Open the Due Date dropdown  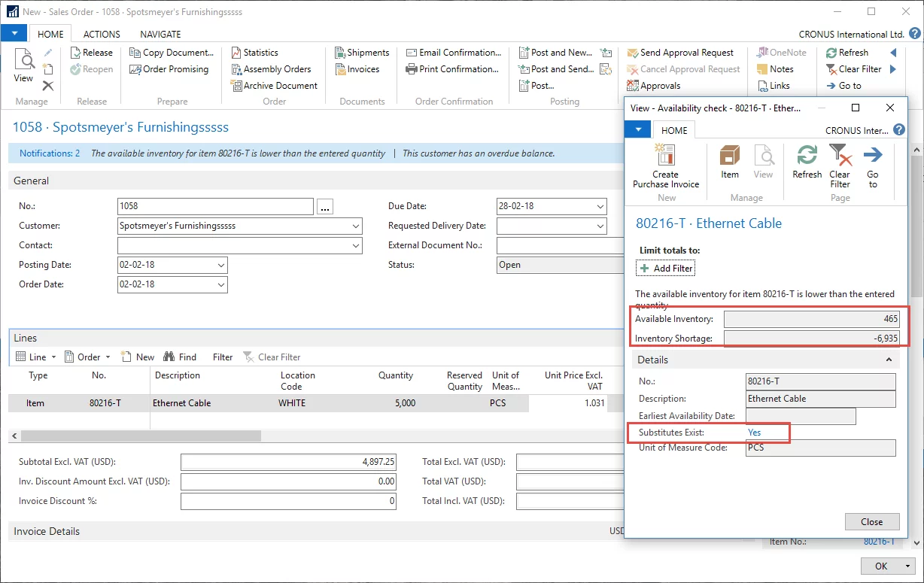tap(600, 206)
